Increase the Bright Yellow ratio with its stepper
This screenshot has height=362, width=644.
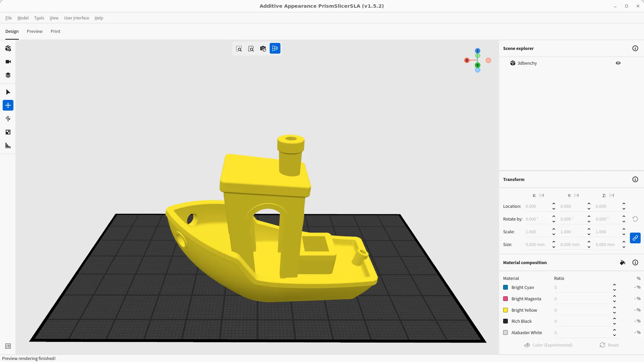click(x=614, y=308)
